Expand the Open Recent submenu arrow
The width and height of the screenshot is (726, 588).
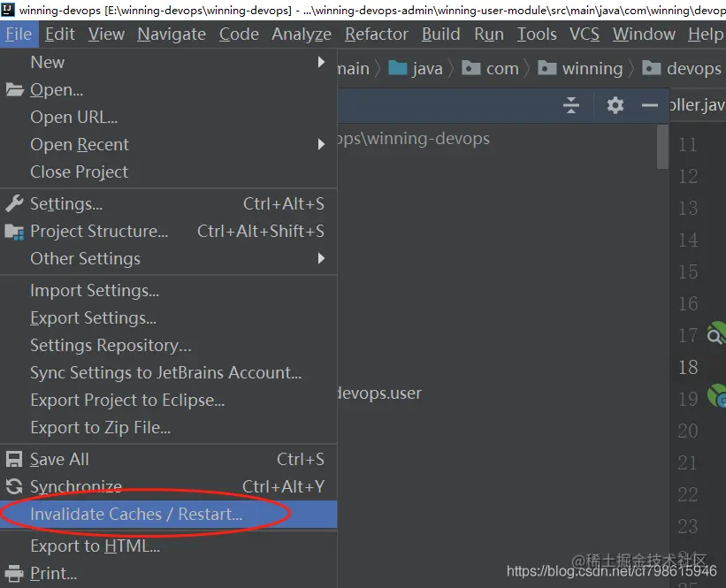coord(321,144)
